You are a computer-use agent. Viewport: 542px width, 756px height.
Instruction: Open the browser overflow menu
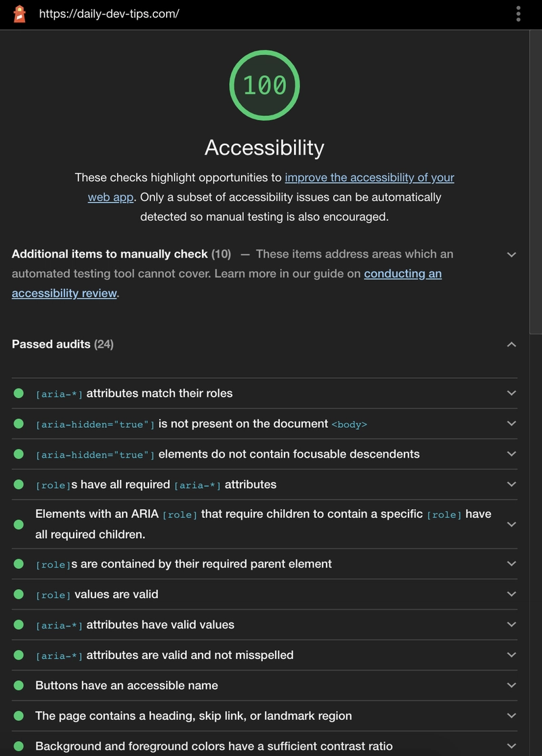(x=518, y=14)
